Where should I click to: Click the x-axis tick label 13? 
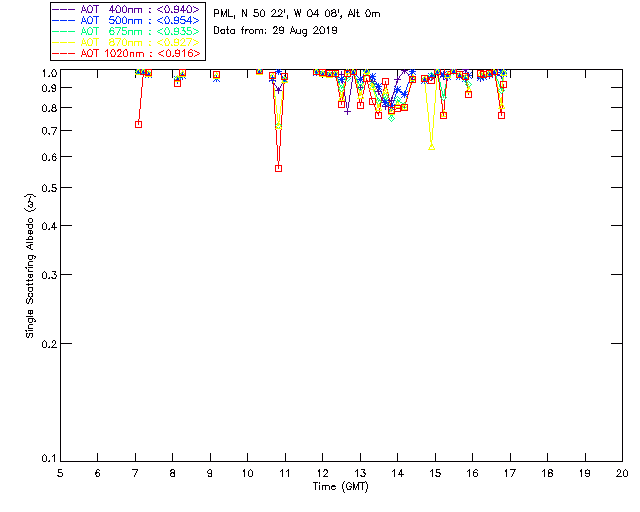[360, 473]
